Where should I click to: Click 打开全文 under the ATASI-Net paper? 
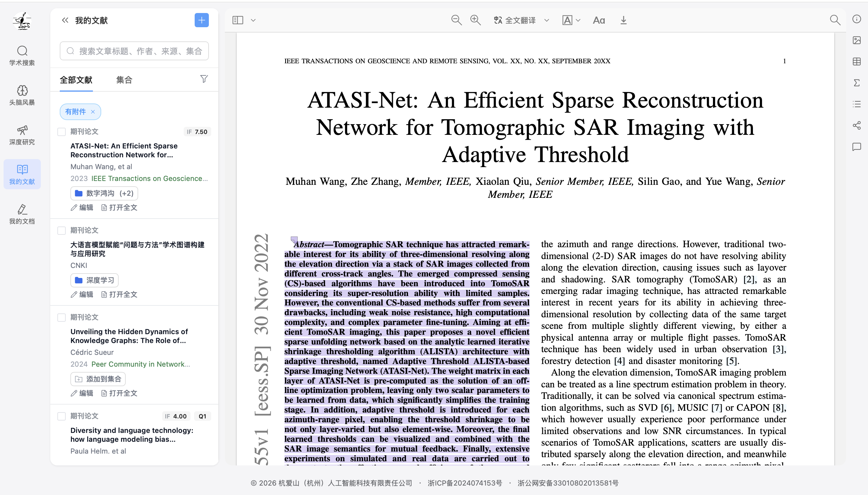tap(120, 208)
